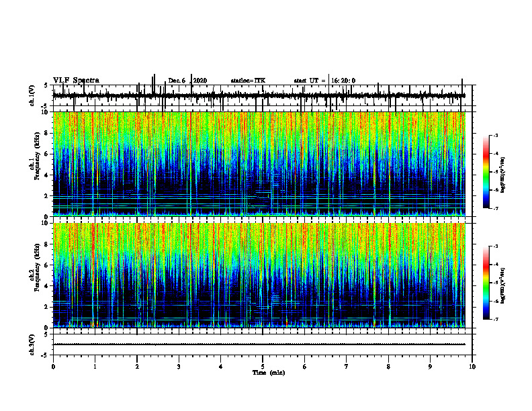Click time axis tick label "10"
The height and width of the screenshot is (411, 532).
pyautogui.click(x=472, y=367)
